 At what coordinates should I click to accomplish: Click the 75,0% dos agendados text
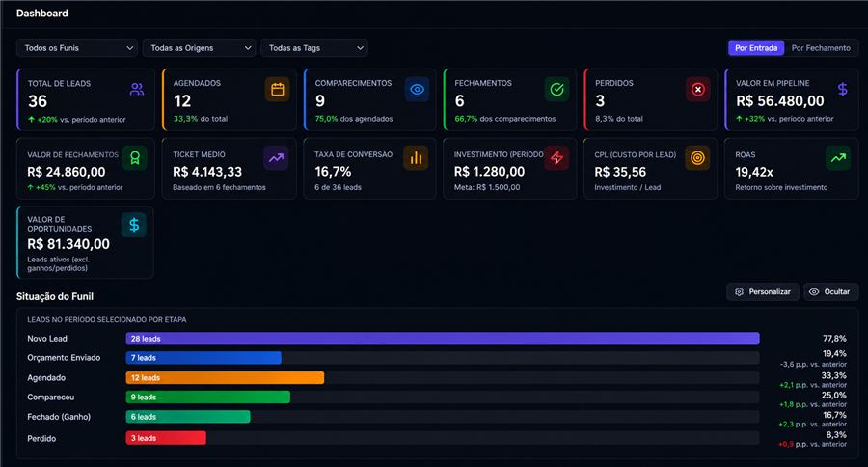click(354, 119)
